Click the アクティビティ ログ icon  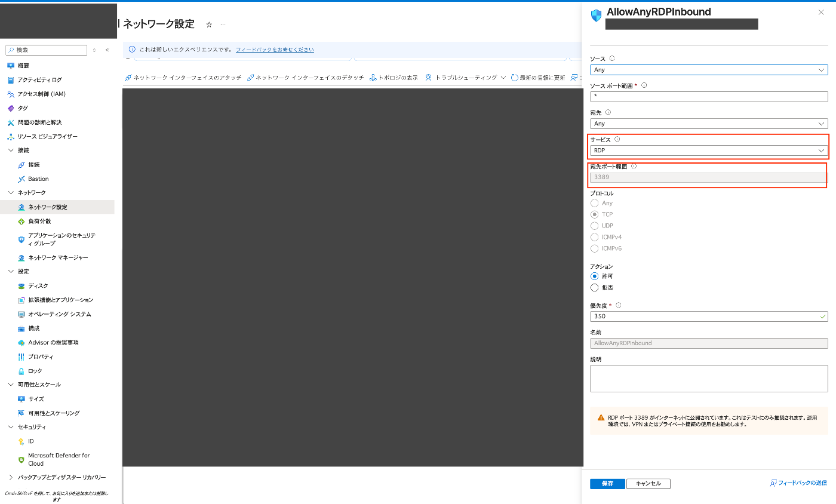(11, 80)
